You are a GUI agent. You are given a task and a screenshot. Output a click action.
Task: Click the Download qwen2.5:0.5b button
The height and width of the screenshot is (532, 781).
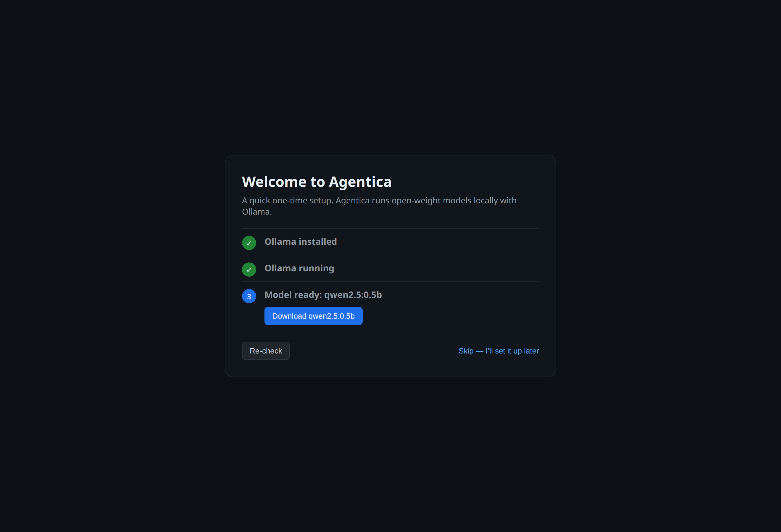coord(313,316)
